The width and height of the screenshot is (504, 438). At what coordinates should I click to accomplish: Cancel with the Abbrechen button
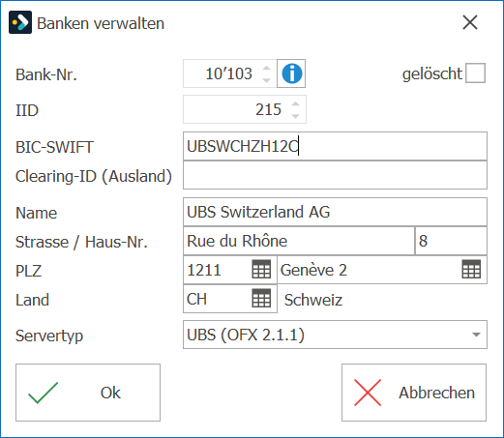click(x=414, y=393)
